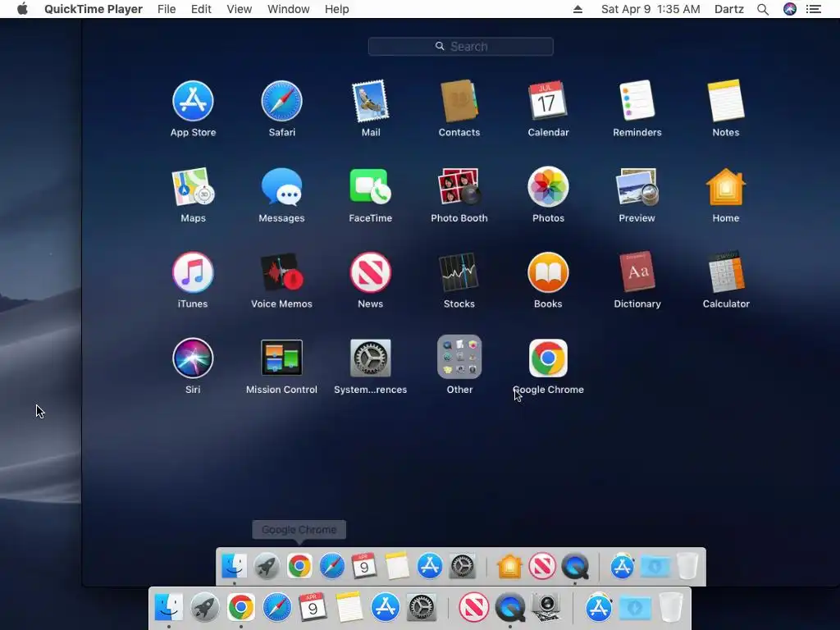Click the Launchpad Search field
Image resolution: width=840 pixels, height=630 pixels.
[x=461, y=47]
